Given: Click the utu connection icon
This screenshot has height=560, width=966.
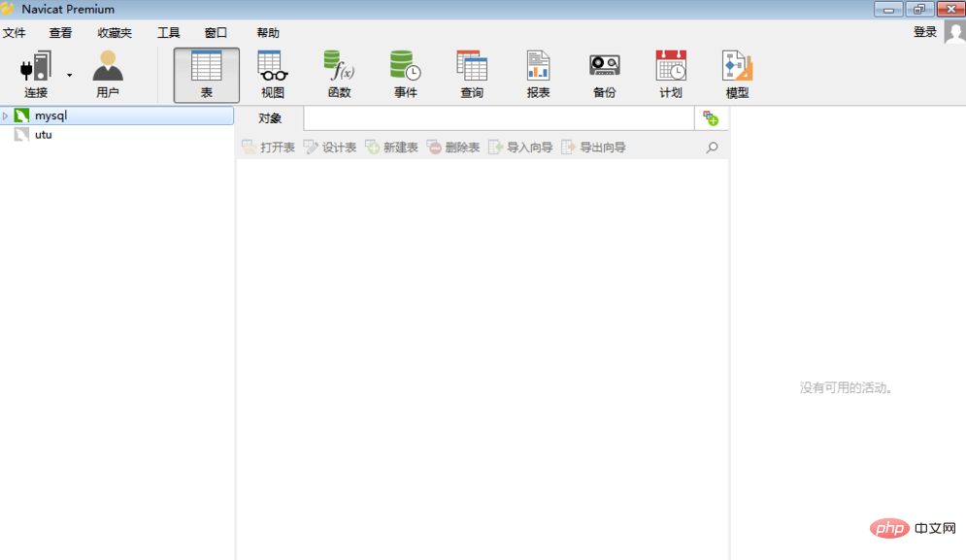Looking at the screenshot, I should coord(21,134).
